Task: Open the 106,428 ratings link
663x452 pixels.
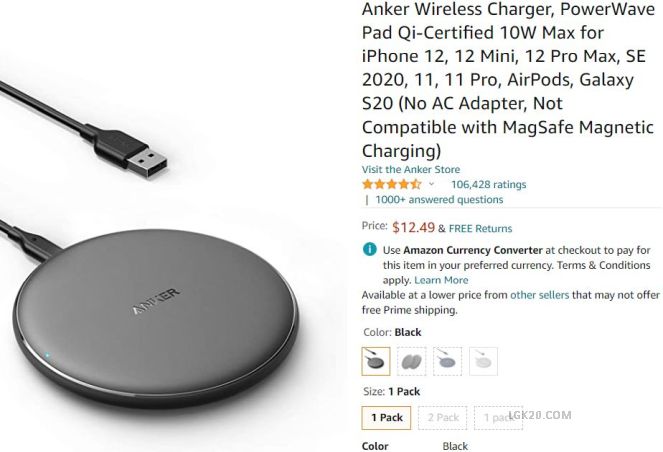Action: (489, 184)
